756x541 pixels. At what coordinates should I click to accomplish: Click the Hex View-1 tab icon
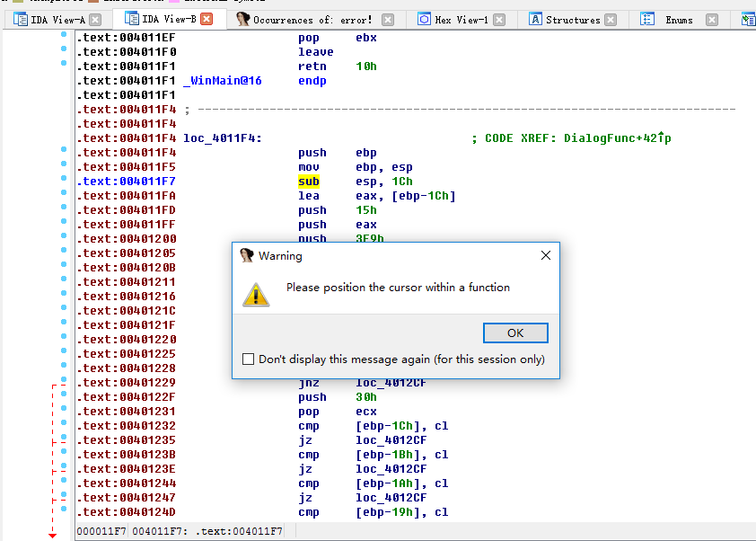[424, 19]
